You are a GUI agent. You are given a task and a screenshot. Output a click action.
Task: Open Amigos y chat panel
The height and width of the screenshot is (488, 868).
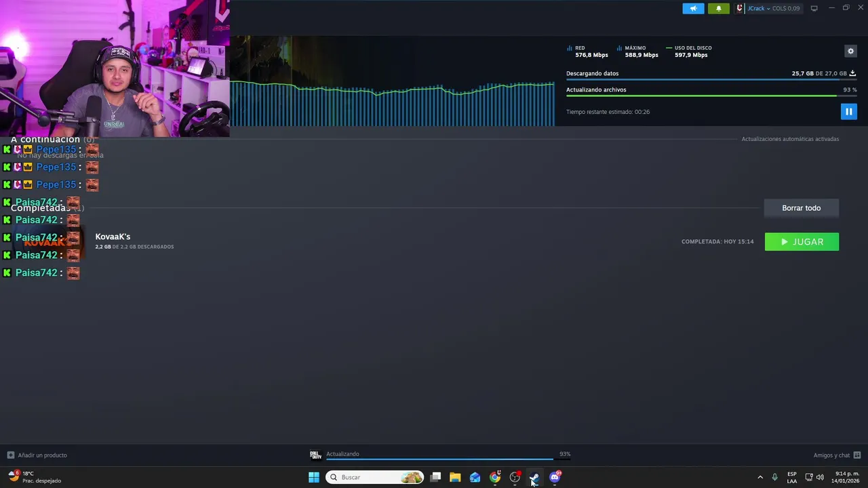(x=831, y=455)
